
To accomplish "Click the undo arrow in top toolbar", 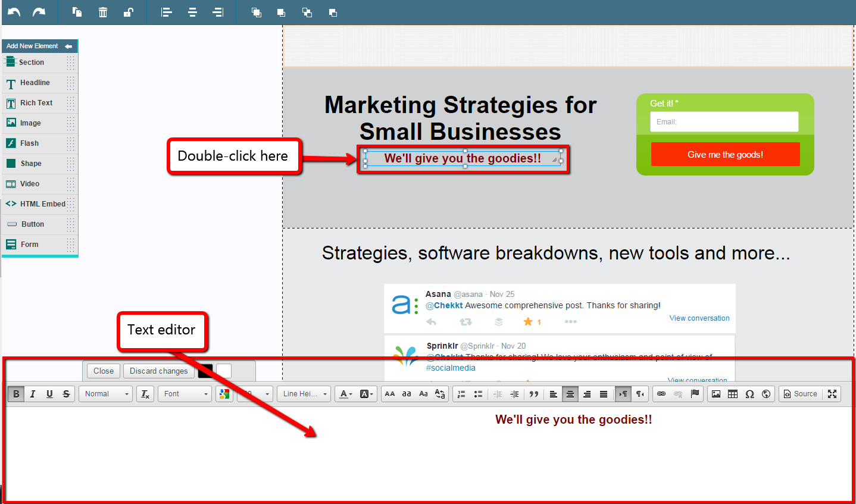I will pyautogui.click(x=14, y=12).
